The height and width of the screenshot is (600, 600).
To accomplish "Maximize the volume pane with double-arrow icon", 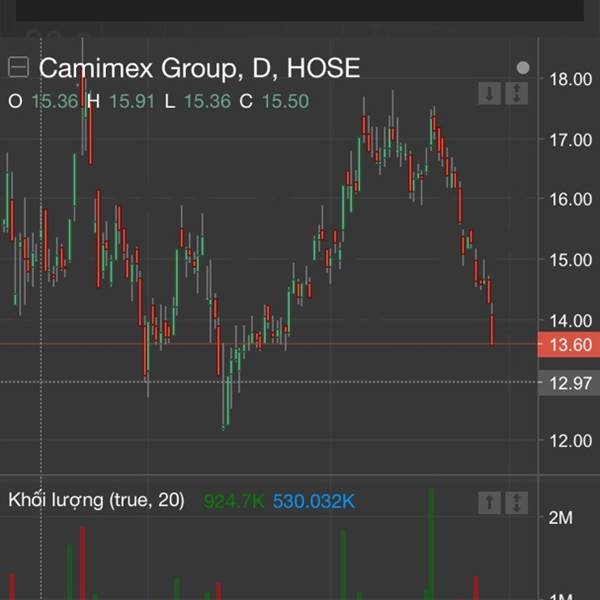I will coord(517,503).
